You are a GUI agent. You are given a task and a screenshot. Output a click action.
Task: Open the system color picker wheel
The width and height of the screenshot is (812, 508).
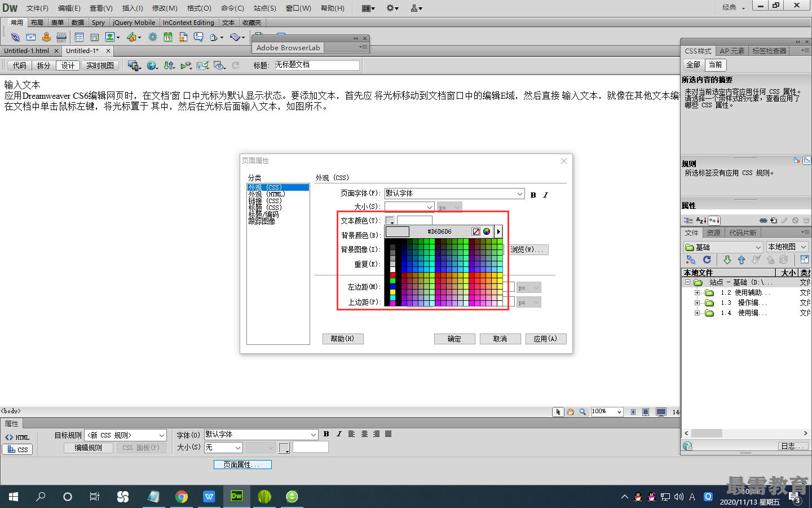487,231
